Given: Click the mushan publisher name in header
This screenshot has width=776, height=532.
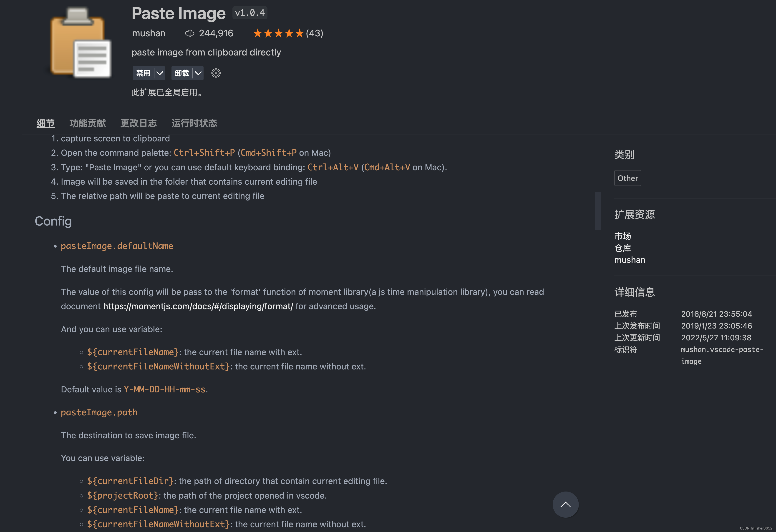Looking at the screenshot, I should [x=149, y=33].
